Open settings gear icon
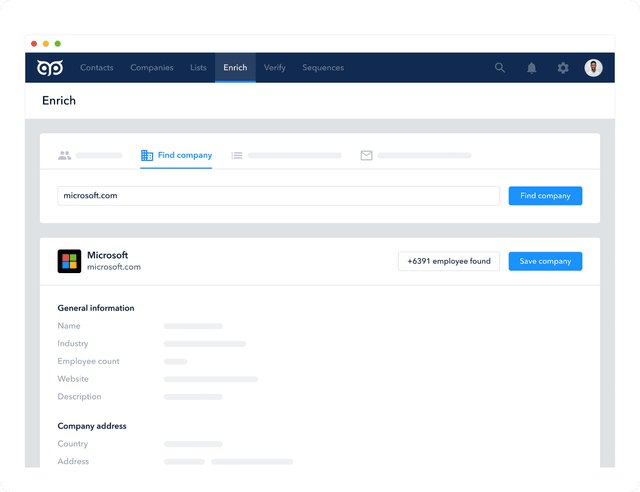The height and width of the screenshot is (492, 640). pos(563,68)
